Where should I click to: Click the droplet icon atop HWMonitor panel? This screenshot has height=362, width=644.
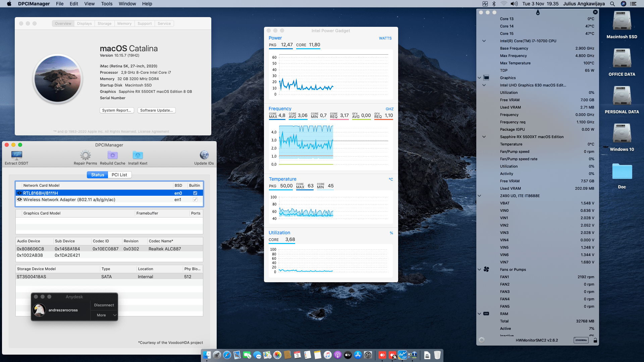click(x=538, y=12)
